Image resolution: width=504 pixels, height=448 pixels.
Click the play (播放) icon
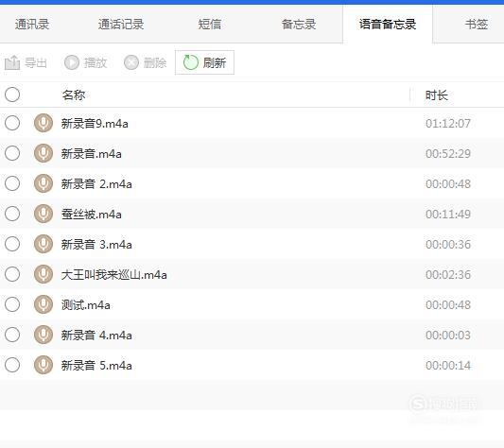(x=71, y=62)
